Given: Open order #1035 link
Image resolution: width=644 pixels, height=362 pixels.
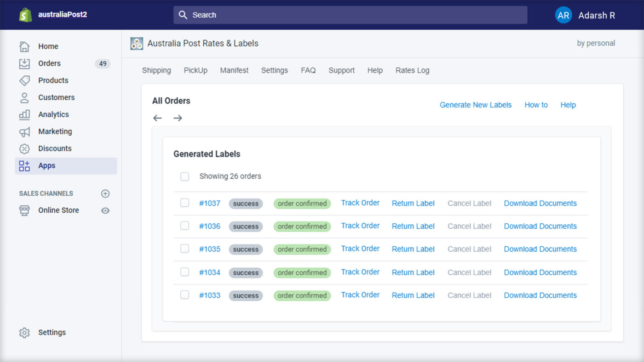Looking at the screenshot, I should 210,249.
